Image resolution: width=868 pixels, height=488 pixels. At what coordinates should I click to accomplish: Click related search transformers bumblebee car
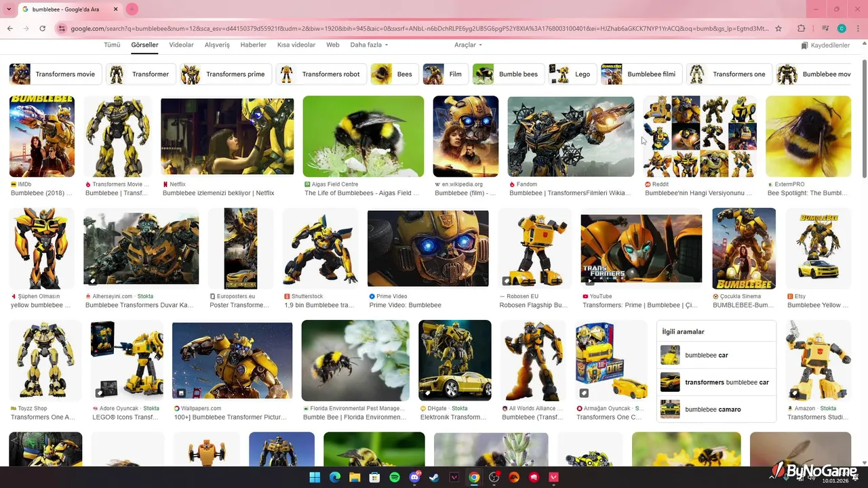(717, 382)
